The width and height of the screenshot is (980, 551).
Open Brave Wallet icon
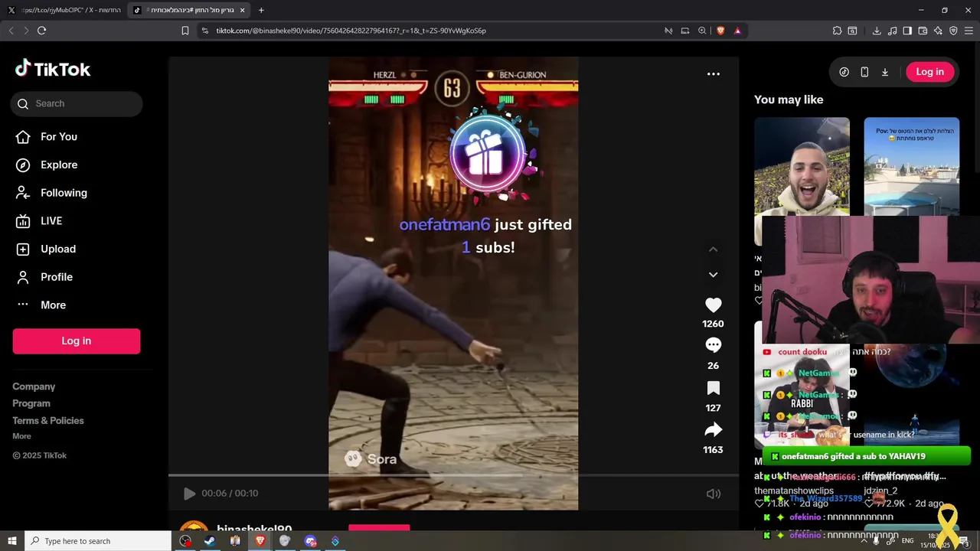pyautogui.click(x=923, y=31)
